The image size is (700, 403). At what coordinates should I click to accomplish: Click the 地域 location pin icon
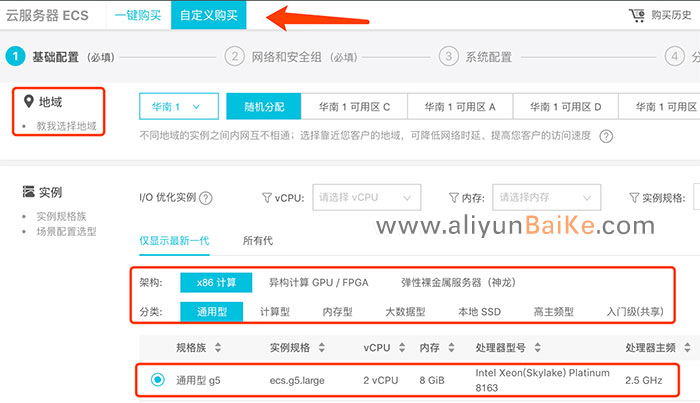pyautogui.click(x=29, y=102)
